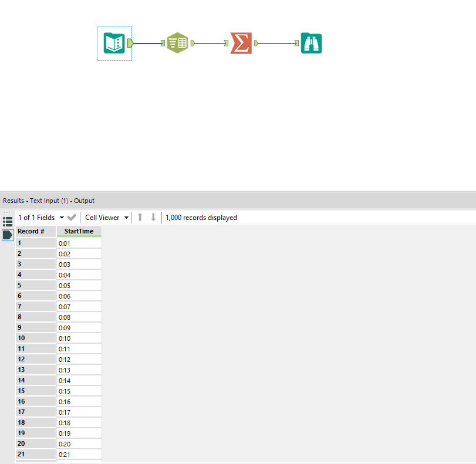This screenshot has width=476, height=464.
Task: Toggle the dark data anchor icon beside Record #
Action: coord(8,234)
